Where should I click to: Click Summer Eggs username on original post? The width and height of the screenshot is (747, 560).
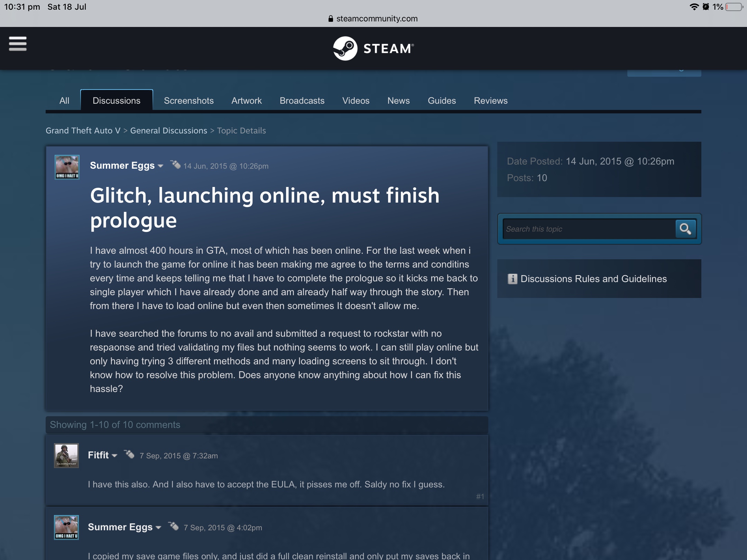coord(122,166)
